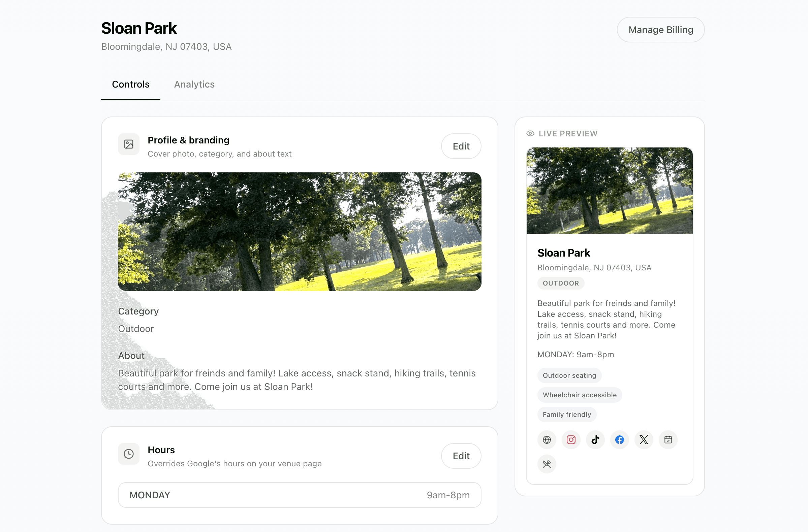Click the Hours clock icon

[x=129, y=454]
